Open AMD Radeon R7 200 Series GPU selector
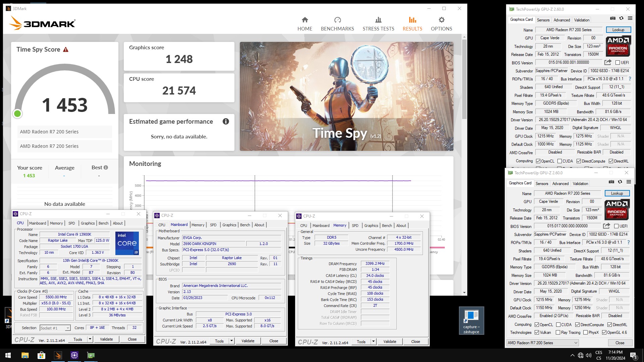 tap(542, 343)
